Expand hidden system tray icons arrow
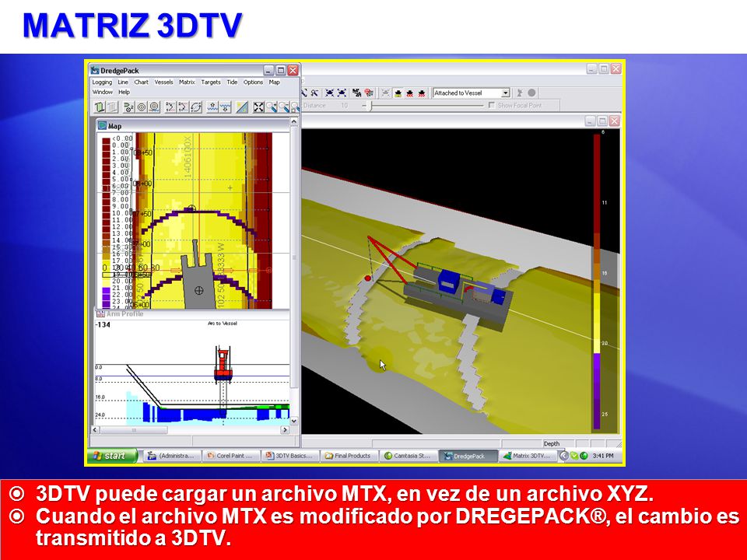 point(563,456)
